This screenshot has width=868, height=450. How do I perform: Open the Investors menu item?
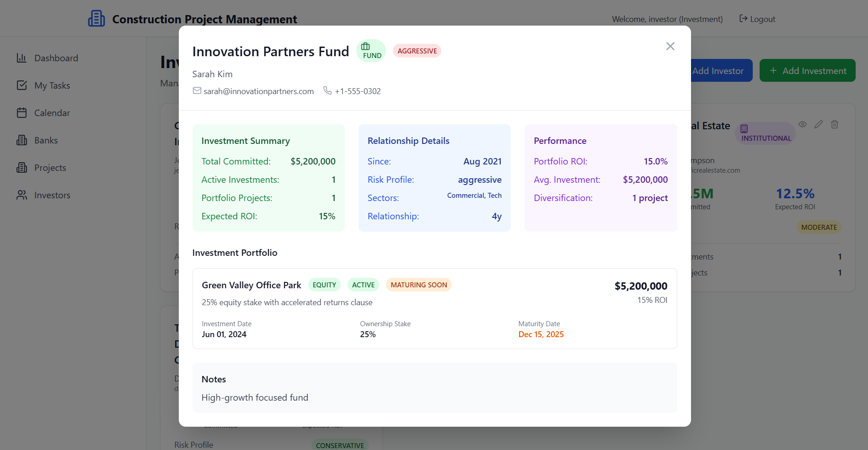pos(52,195)
